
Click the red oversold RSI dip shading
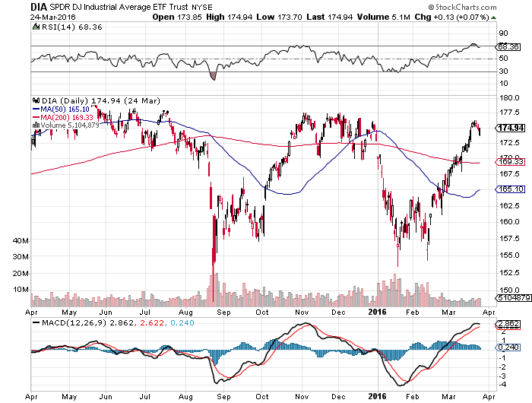click(x=213, y=76)
